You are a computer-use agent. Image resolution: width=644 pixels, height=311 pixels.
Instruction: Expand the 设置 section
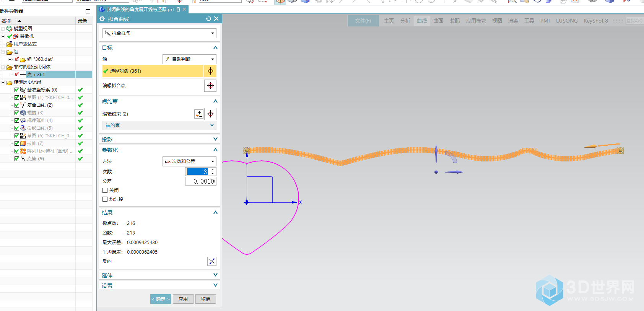(x=215, y=285)
